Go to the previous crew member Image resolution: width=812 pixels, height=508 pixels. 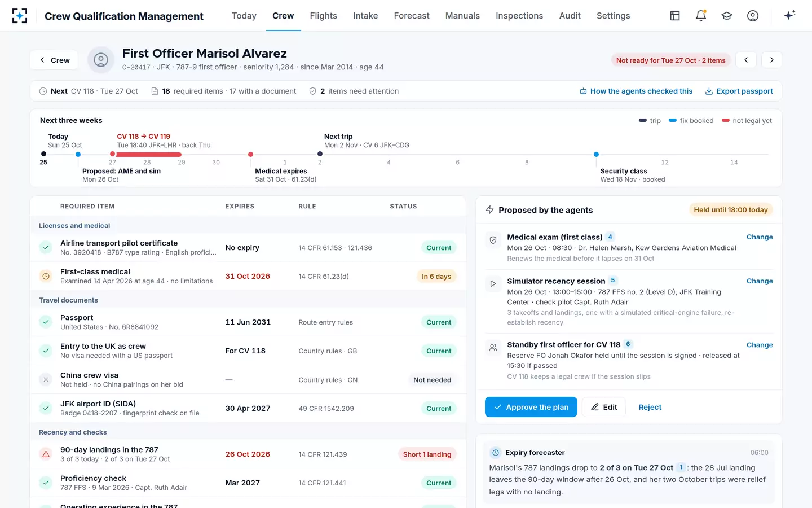[746, 60]
